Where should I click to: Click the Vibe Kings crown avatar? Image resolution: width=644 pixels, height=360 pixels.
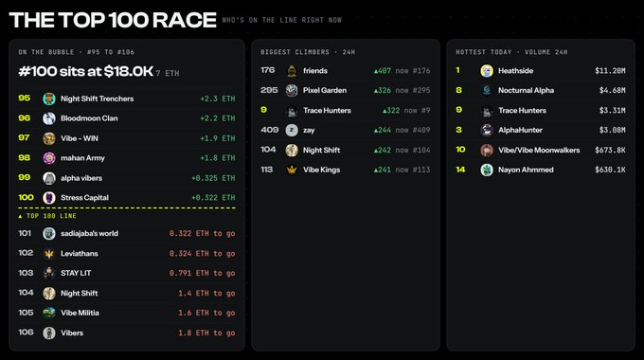tap(292, 170)
